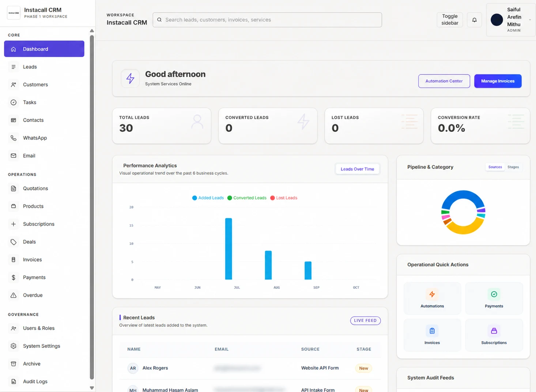Image resolution: width=536 pixels, height=392 pixels.
Task: Open Payments via the dollar sign icon
Action: (x=14, y=278)
